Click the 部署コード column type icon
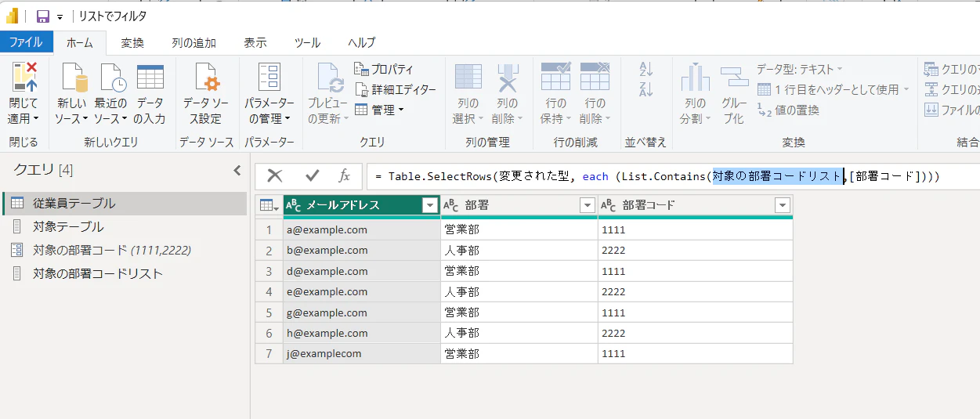980x419 pixels. [609, 205]
